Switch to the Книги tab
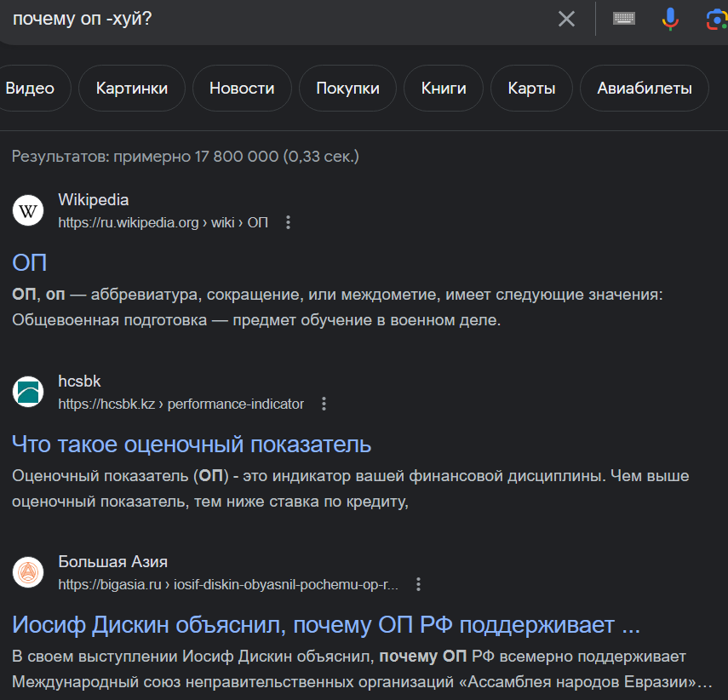The width and height of the screenshot is (728, 700). (x=444, y=89)
